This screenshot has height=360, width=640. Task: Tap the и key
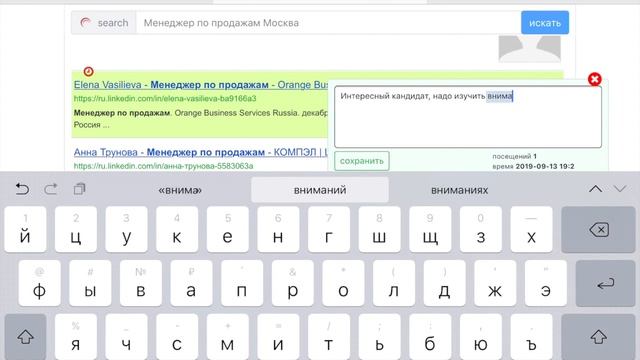278,337
